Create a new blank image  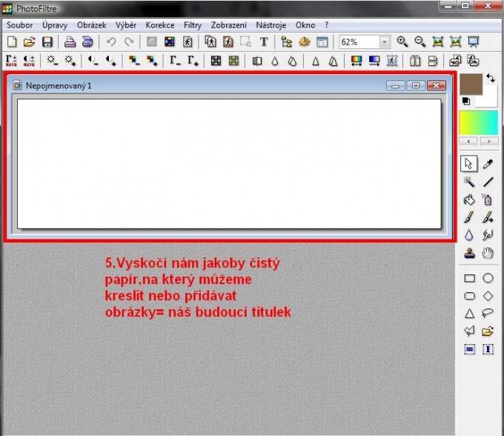[x=12, y=42]
